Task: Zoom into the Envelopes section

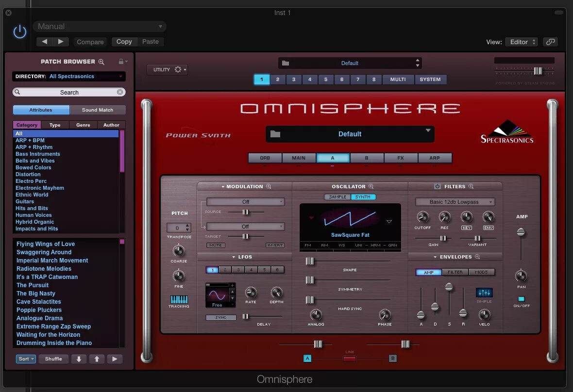Action: click(x=477, y=257)
